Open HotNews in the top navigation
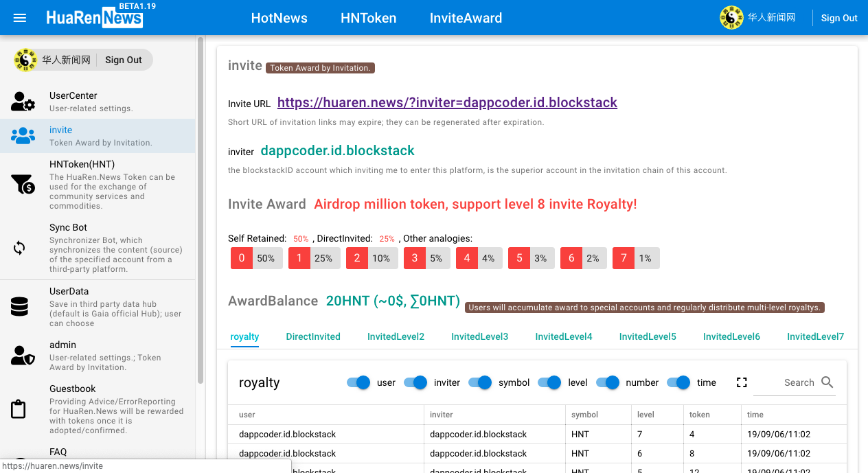This screenshot has height=473, width=868. [x=279, y=18]
